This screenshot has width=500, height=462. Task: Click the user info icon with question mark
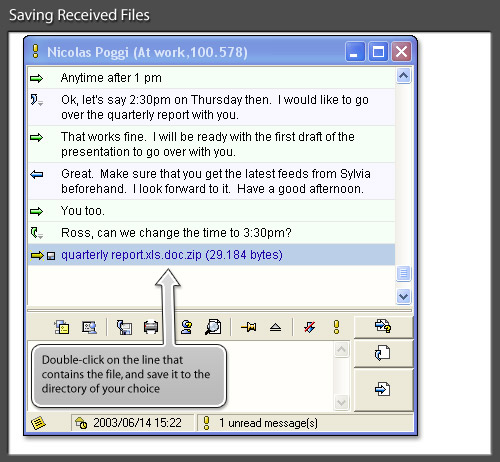pyautogui.click(x=186, y=327)
